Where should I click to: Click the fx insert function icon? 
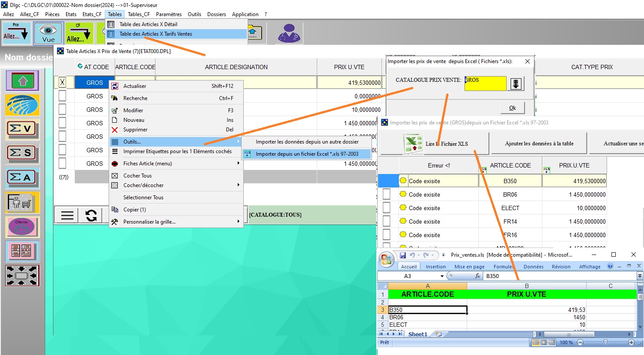tap(478, 276)
